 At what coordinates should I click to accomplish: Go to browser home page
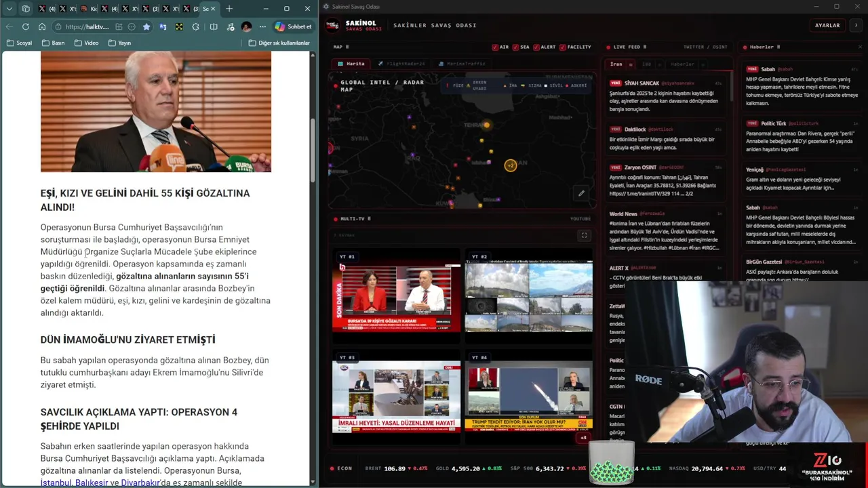(x=42, y=26)
